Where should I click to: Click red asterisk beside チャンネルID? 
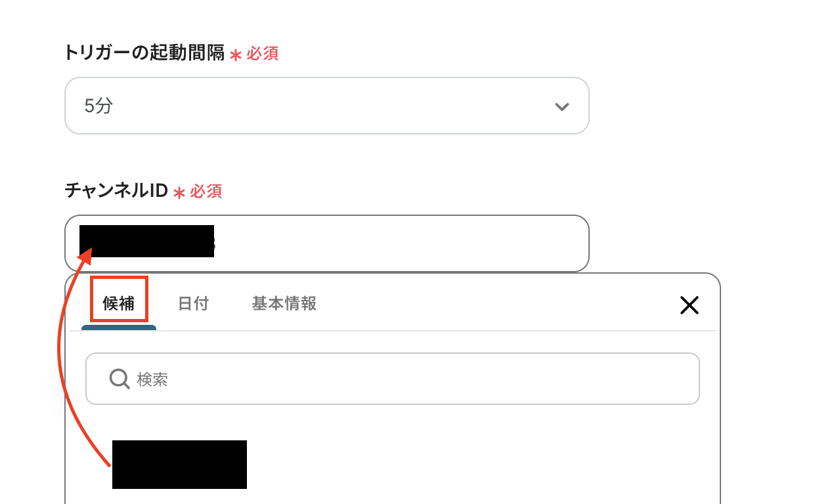point(179,193)
